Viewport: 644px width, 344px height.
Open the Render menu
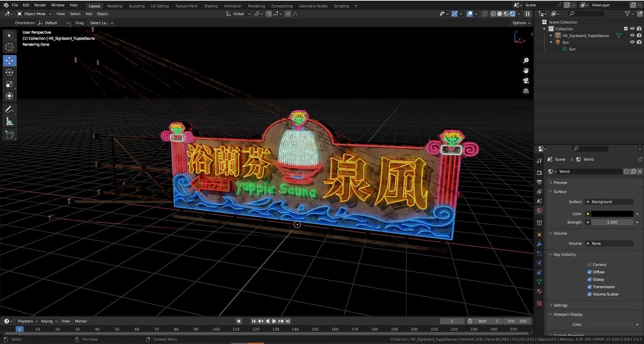40,5
